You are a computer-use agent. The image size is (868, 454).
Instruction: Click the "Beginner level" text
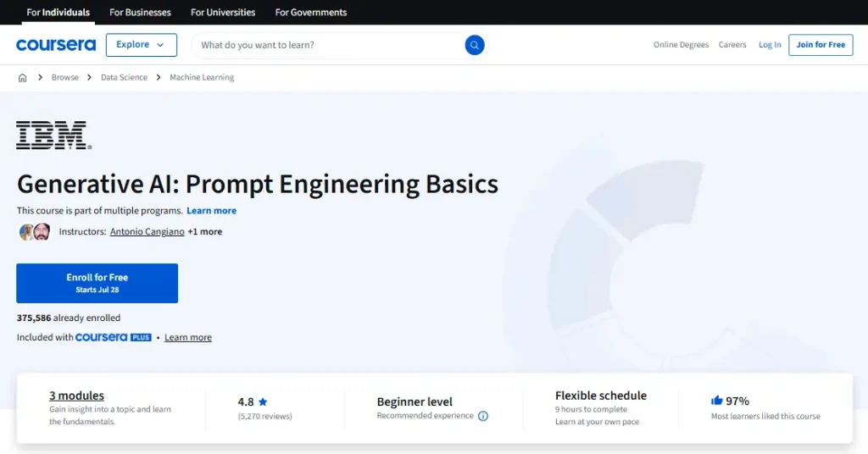(415, 401)
